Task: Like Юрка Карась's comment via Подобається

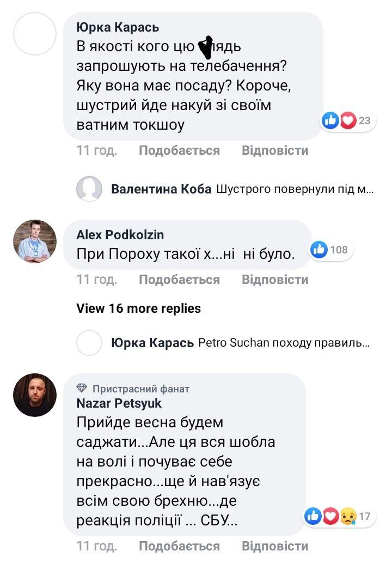Action: tap(179, 150)
